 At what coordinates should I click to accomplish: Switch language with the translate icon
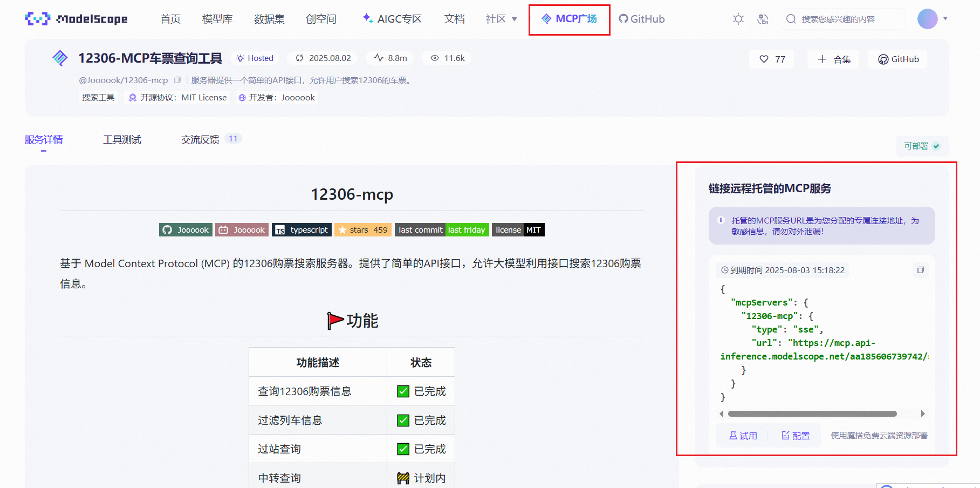pyautogui.click(x=763, y=19)
